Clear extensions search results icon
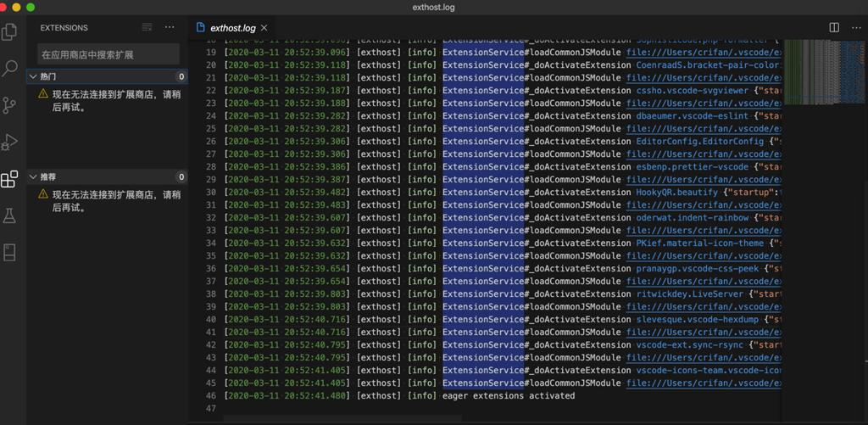 click(x=147, y=27)
